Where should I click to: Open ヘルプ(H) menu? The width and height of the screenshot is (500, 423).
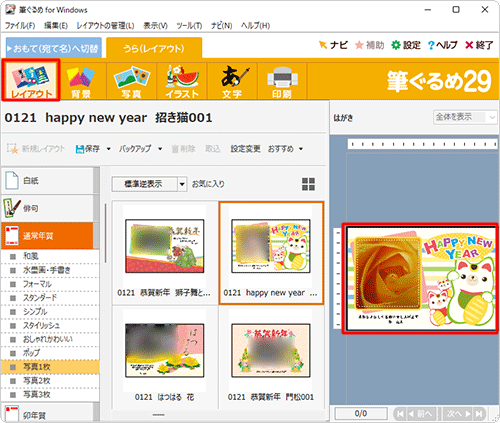(x=255, y=25)
